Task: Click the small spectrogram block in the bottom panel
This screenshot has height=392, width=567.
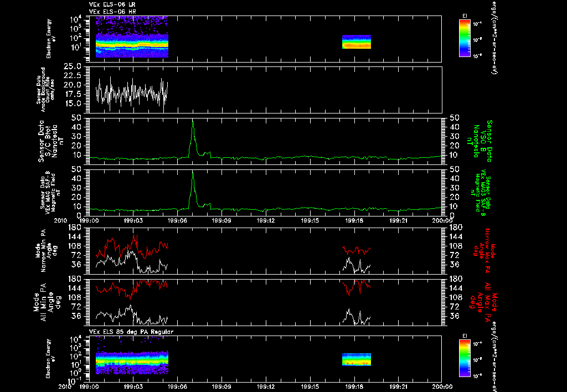Action: coord(357,360)
